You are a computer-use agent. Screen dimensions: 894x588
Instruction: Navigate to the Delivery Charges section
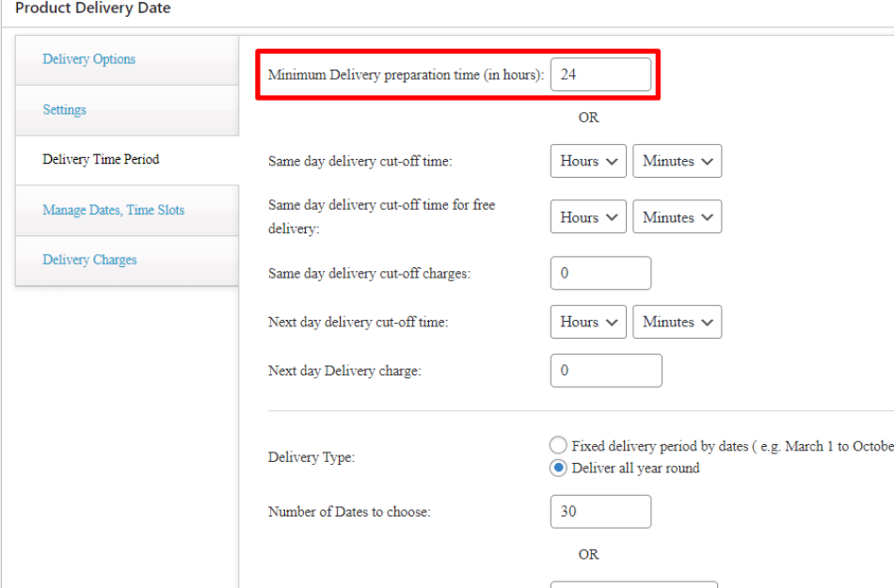click(x=88, y=260)
